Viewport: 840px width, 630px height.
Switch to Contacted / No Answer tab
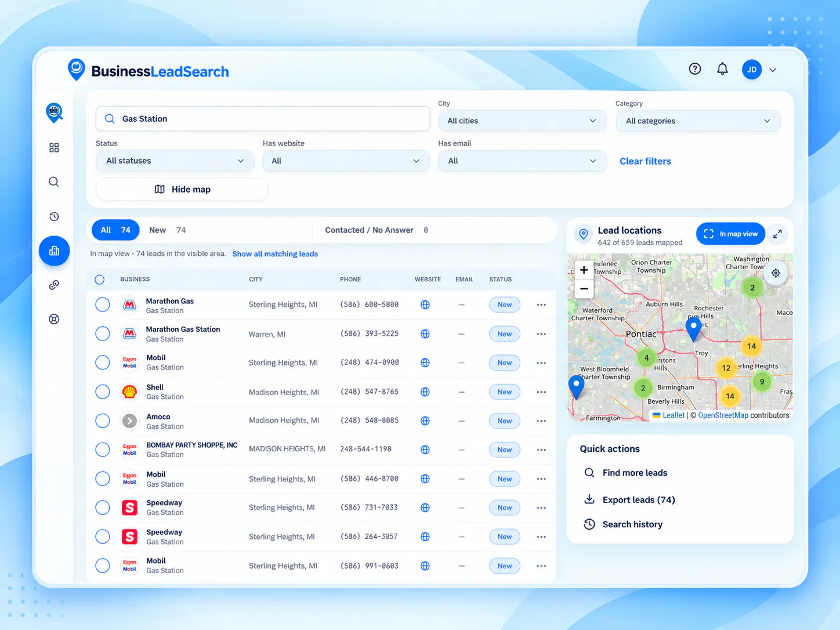376,230
